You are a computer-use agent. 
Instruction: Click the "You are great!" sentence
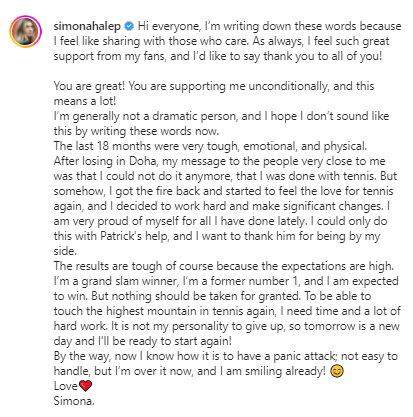point(89,86)
